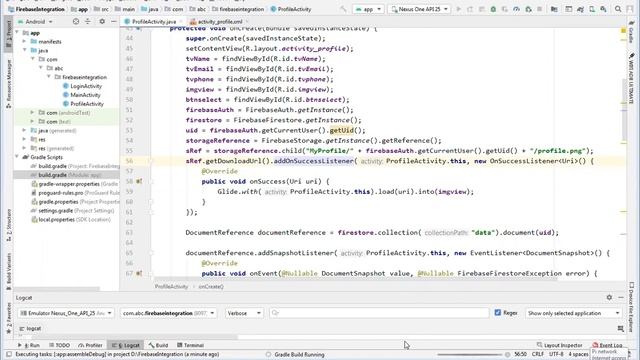Open the Profiler tool window tab
Screen dimensions: 640x360
(x=90, y=345)
